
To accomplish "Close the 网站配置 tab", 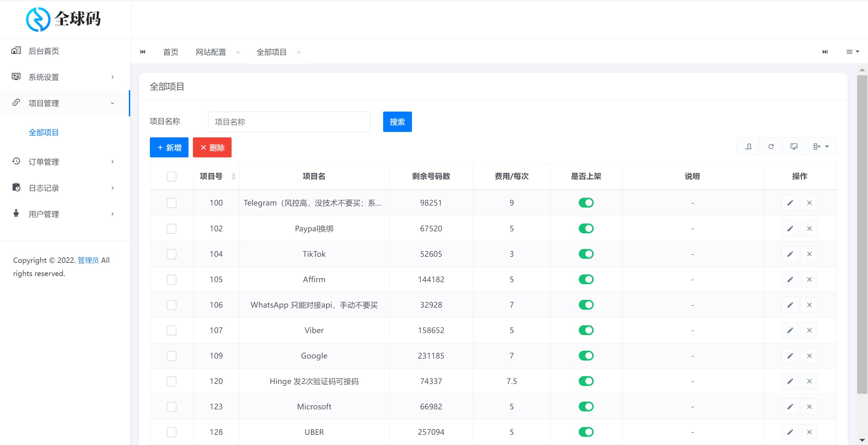I will coord(238,52).
